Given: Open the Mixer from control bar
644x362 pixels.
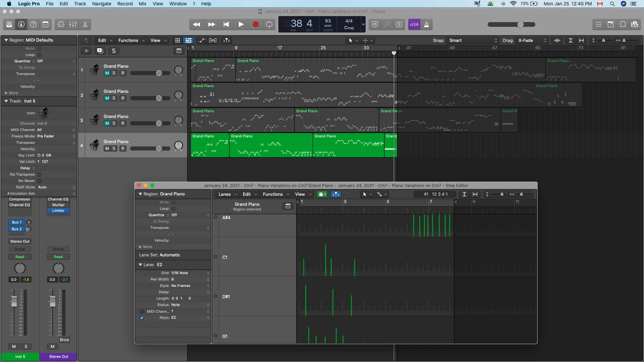Looking at the screenshot, I should point(73,24).
